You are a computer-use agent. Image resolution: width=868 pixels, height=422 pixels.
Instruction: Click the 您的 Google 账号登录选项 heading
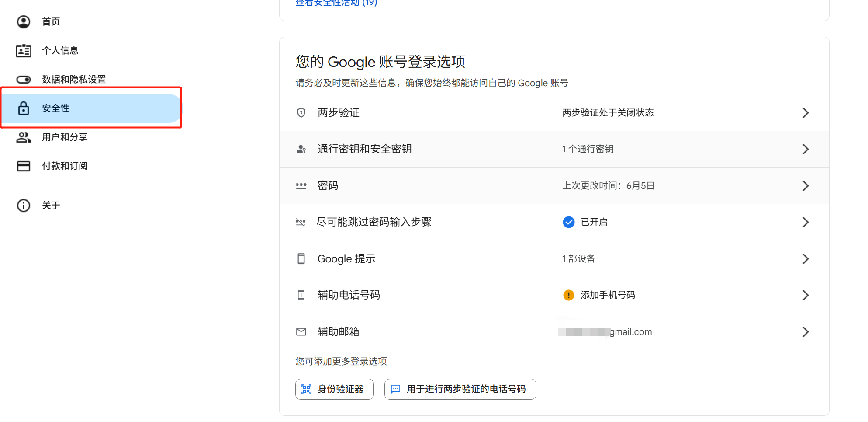tap(380, 62)
